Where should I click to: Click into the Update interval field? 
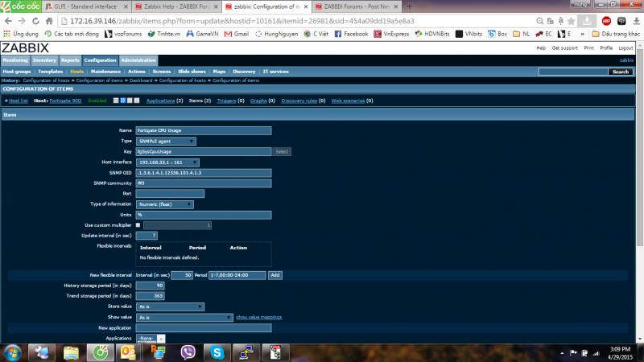(147, 236)
